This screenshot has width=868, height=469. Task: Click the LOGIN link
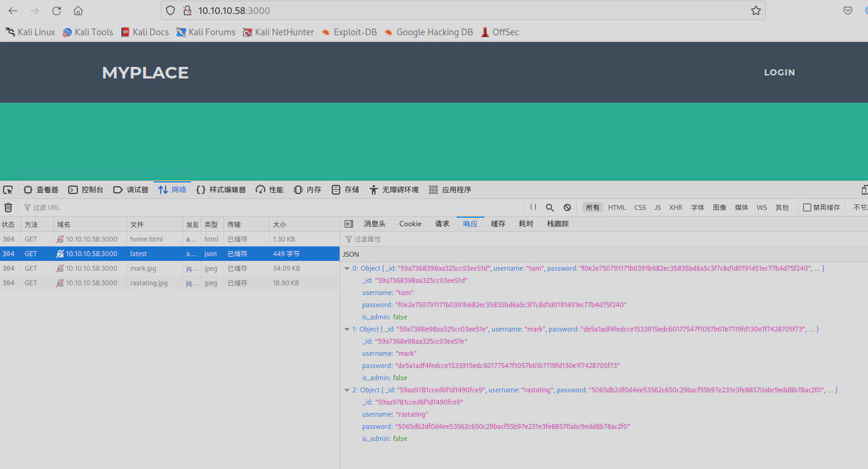779,72
